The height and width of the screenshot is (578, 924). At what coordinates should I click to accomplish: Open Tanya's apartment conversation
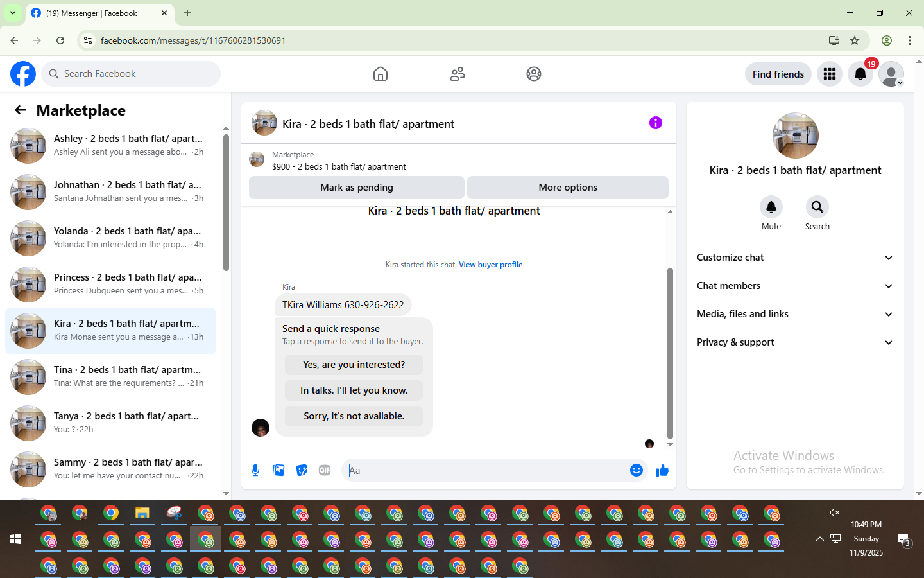(x=110, y=423)
